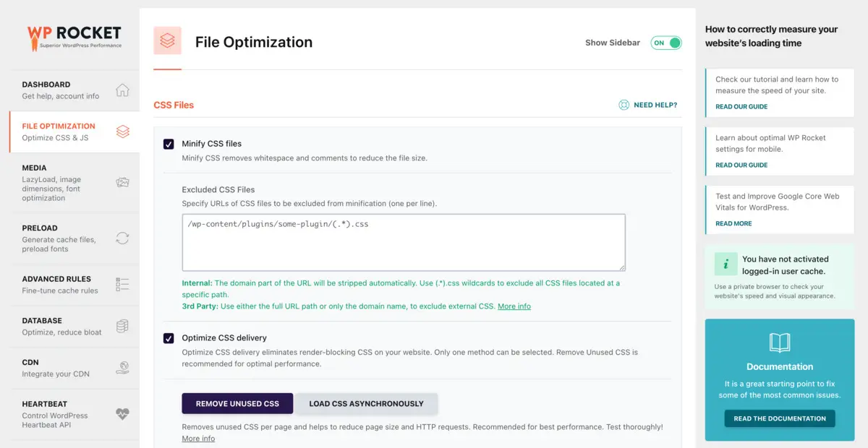Image resolution: width=868 pixels, height=448 pixels.
Task: Go to Heartbeat control settings
Action: coord(75,415)
